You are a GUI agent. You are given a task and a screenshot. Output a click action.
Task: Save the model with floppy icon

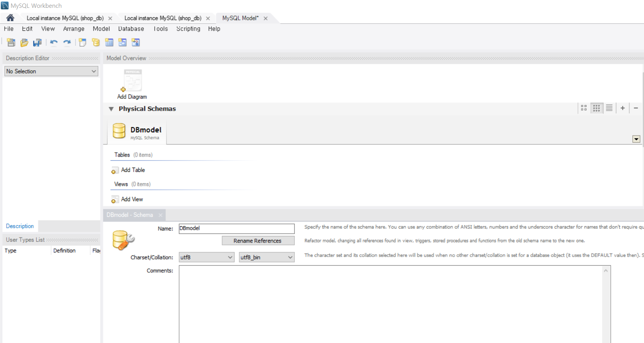(38, 43)
